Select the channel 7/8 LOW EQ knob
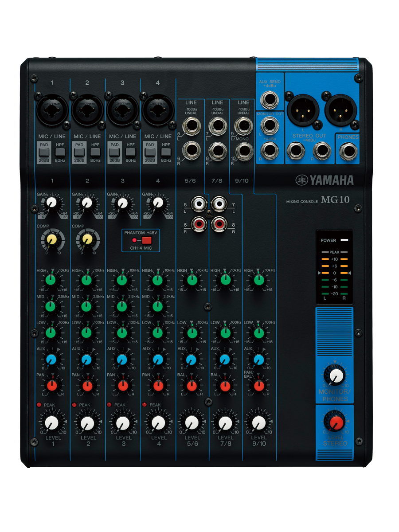Image resolution: width=399 pixels, height=532 pixels. coord(225,332)
